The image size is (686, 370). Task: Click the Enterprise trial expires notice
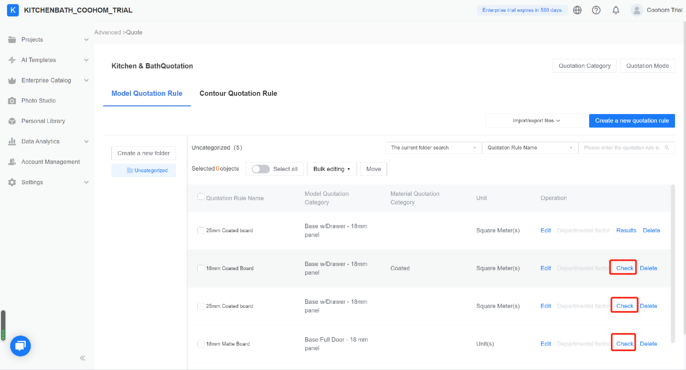(522, 10)
